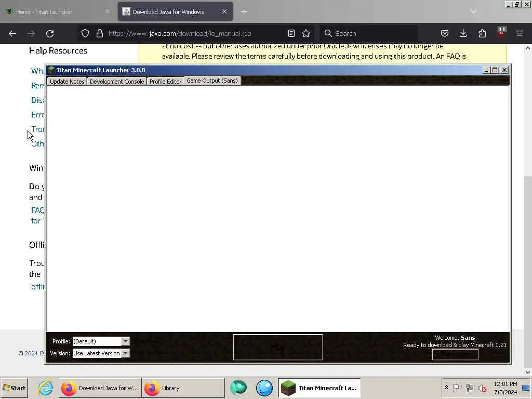The width and height of the screenshot is (532, 399).
Task: Open network status tray icon
Action: [x=470, y=388]
